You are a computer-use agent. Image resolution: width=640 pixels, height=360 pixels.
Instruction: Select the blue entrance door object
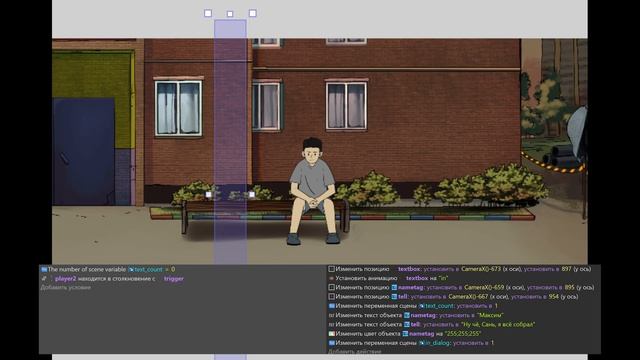(83, 151)
